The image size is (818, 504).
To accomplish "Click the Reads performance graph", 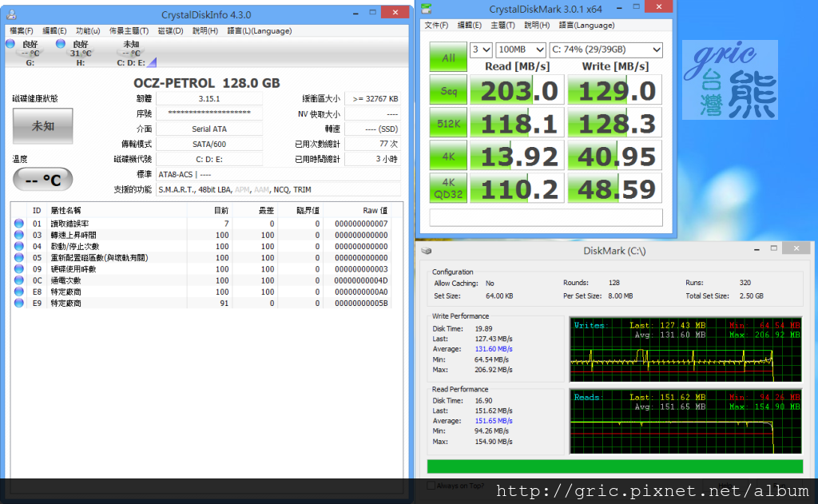I will [x=686, y=422].
